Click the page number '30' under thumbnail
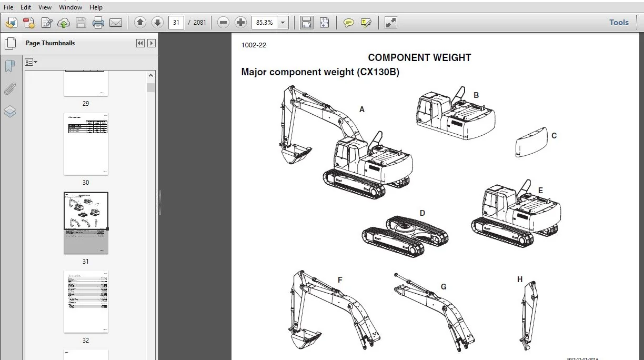644x360 pixels. click(x=86, y=183)
